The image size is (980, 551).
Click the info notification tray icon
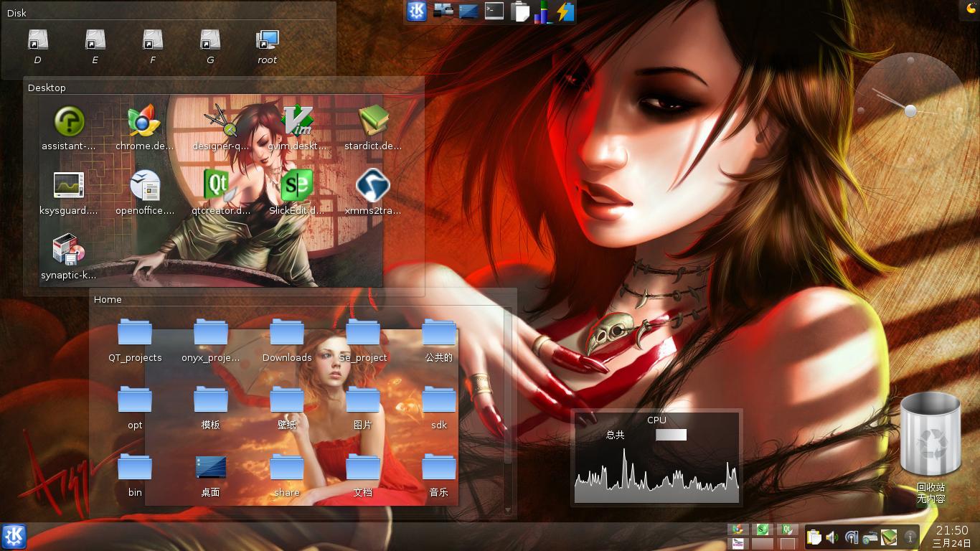tap(910, 537)
